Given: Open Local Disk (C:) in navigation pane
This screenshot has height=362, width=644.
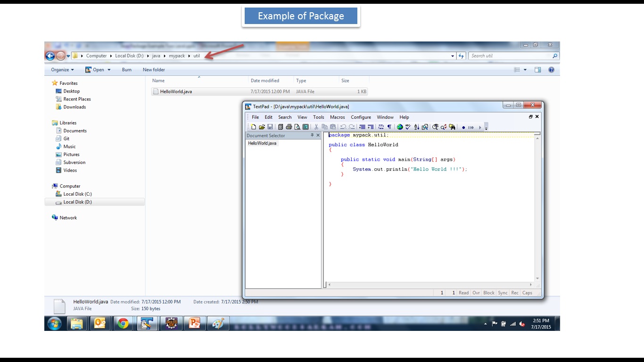Looking at the screenshot, I should 77,194.
